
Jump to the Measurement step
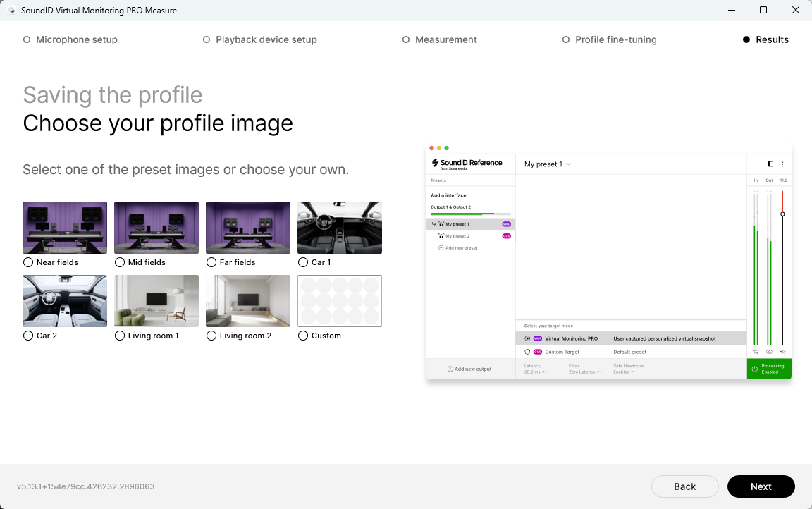pos(440,39)
